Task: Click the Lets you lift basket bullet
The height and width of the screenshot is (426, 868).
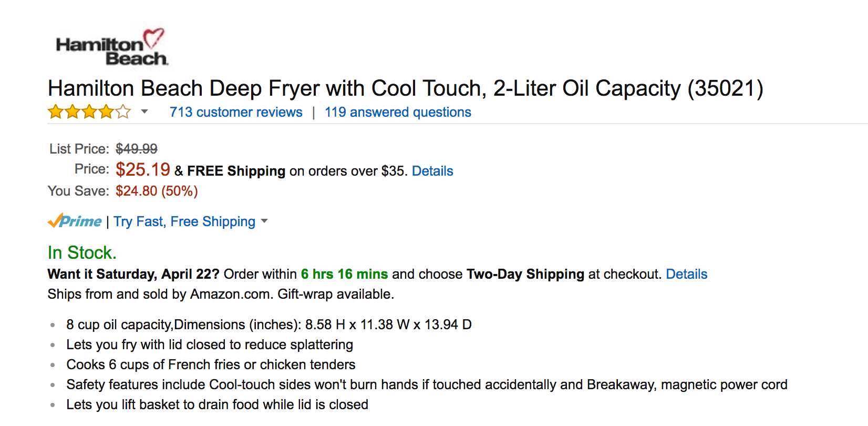Action: coord(217,404)
